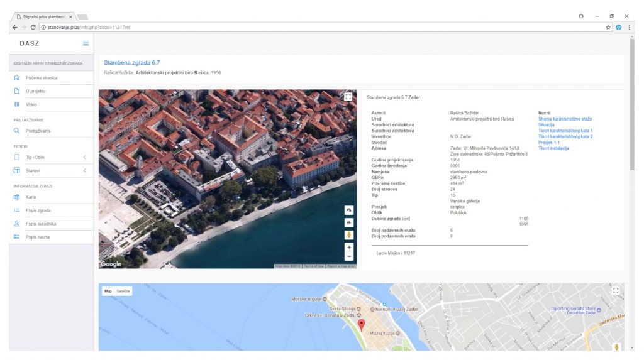Image resolution: width=644 pixels, height=360 pixels.
Task: Click the Popis nacrta icon
Action: click(17, 237)
